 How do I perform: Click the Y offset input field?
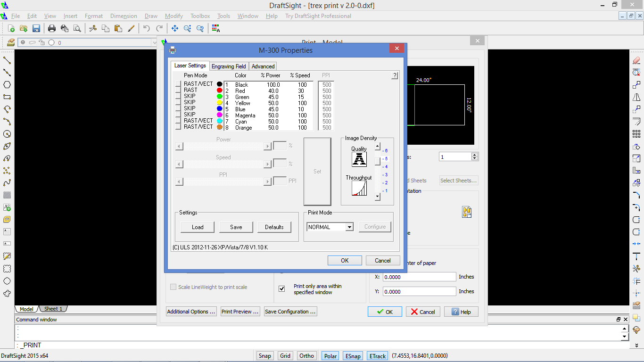point(419,291)
